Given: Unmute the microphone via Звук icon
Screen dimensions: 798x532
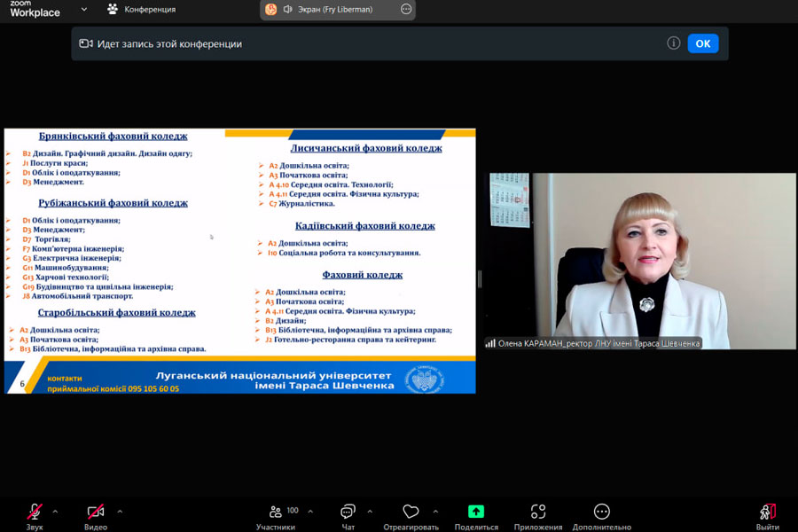Looking at the screenshot, I should pos(35,511).
